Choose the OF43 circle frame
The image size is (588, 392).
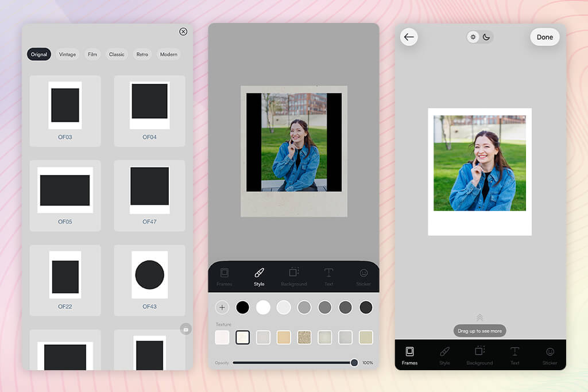(x=150, y=280)
